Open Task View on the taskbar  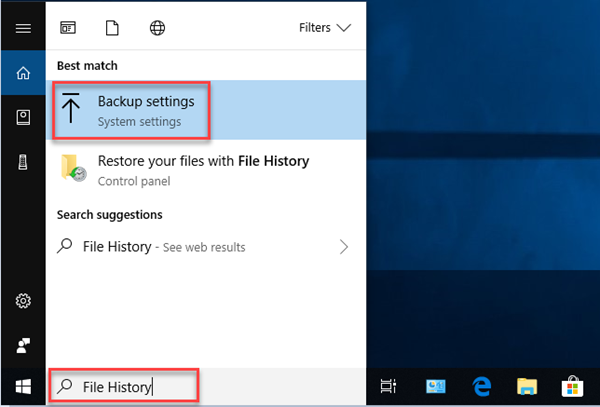point(388,387)
